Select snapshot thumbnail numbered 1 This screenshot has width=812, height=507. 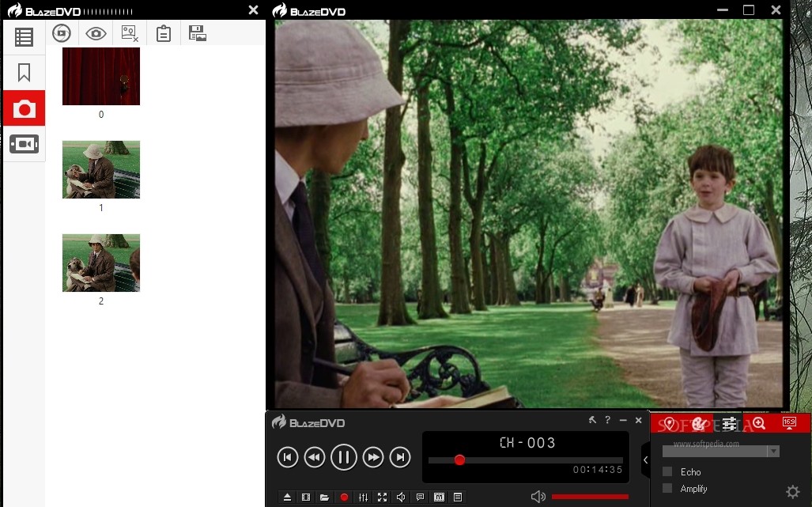coord(101,169)
